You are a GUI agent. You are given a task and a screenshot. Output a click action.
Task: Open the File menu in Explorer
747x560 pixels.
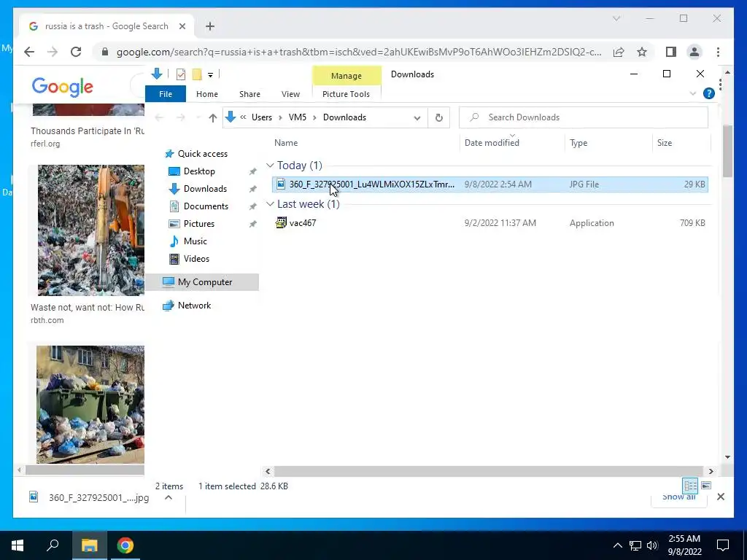click(166, 94)
